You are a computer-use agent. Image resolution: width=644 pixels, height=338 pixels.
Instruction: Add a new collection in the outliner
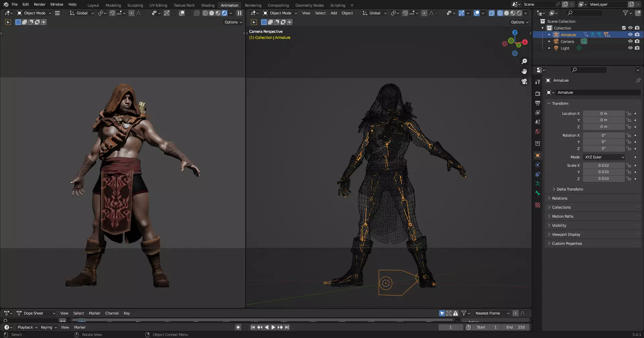pos(638,13)
